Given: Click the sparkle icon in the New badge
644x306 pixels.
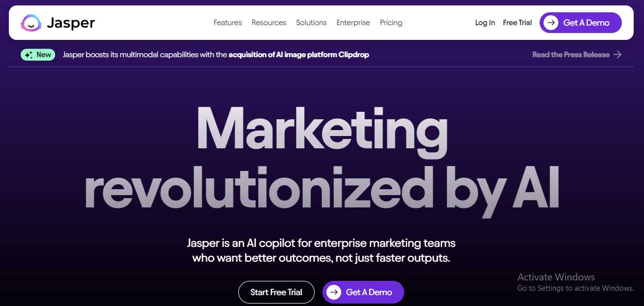Looking at the screenshot, I should click(x=29, y=55).
